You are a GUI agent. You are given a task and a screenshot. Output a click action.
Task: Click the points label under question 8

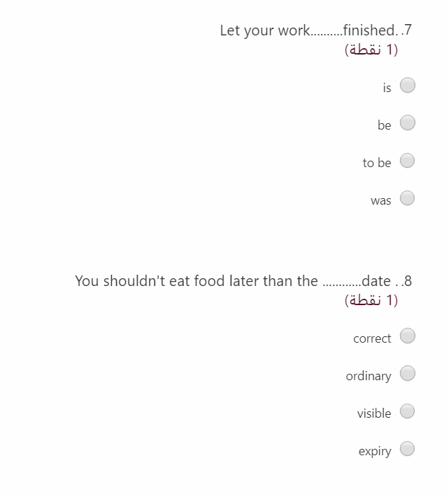(371, 300)
